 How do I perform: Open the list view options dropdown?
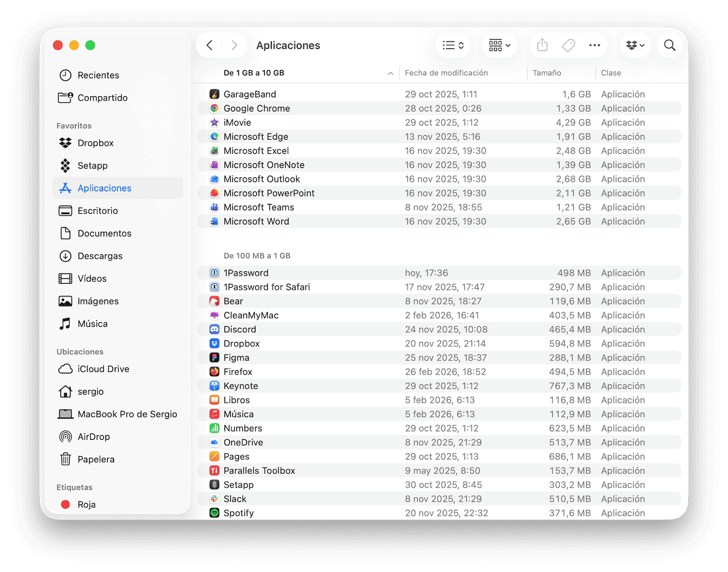point(453,46)
